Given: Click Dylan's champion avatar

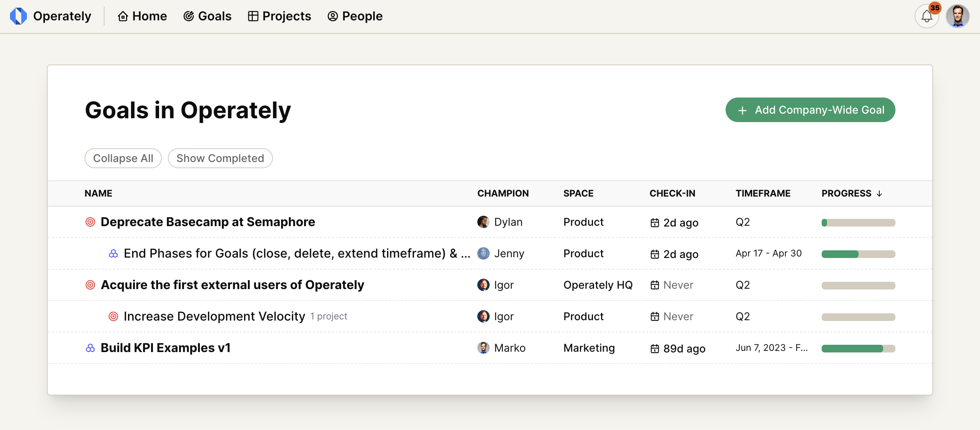Looking at the screenshot, I should (483, 222).
